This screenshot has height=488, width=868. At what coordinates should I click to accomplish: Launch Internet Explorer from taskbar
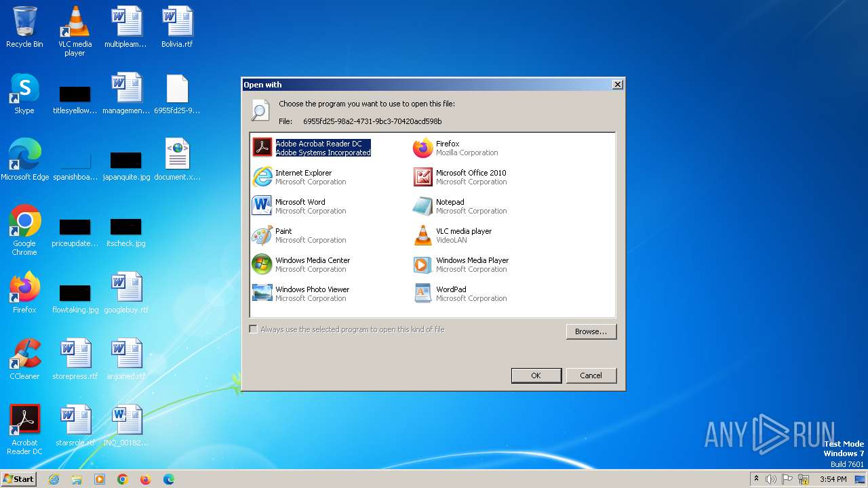54,479
